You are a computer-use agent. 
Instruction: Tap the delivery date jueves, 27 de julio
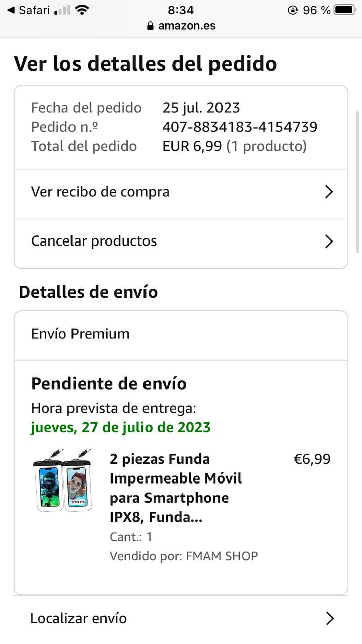pyautogui.click(x=121, y=428)
